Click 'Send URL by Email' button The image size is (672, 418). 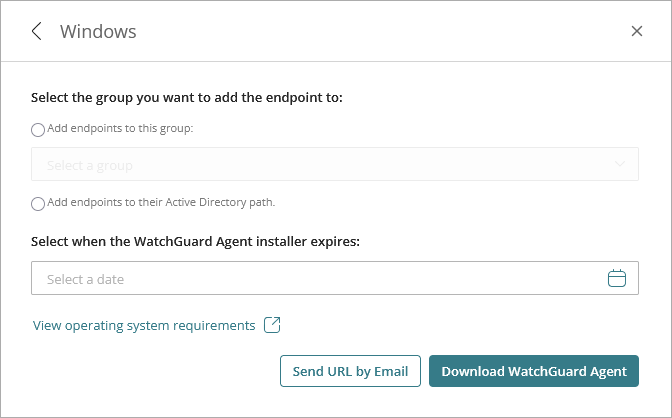[x=350, y=371]
